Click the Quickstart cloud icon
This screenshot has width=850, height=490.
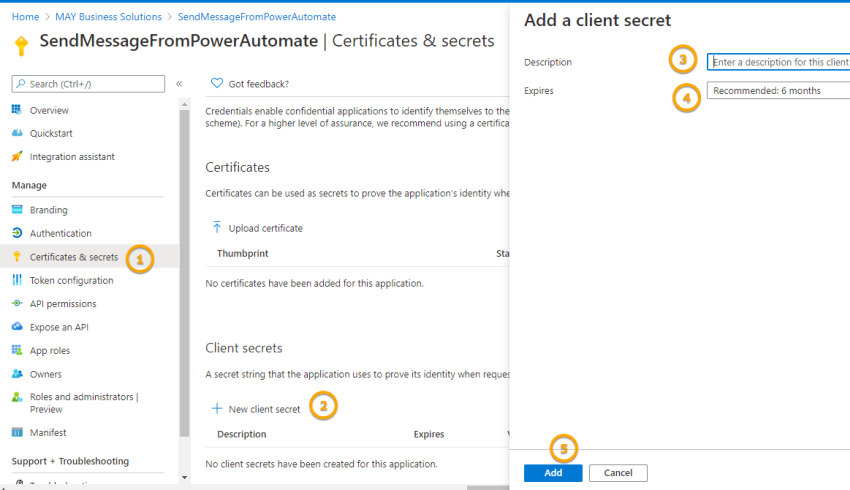pyautogui.click(x=17, y=133)
